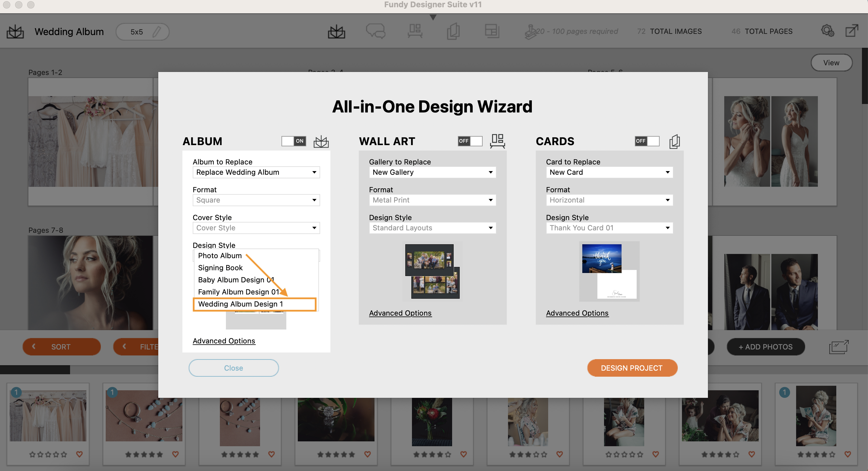Image resolution: width=868 pixels, height=471 pixels.
Task: Click the stamp icon near pages required
Action: 530,31
